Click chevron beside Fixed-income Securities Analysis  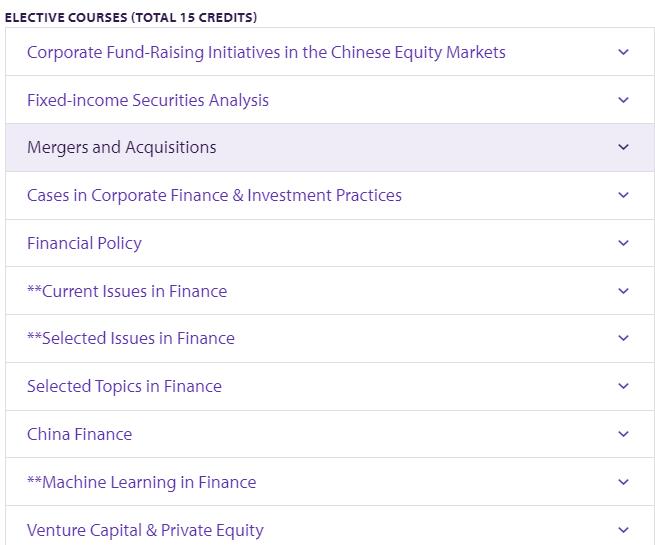(x=623, y=100)
